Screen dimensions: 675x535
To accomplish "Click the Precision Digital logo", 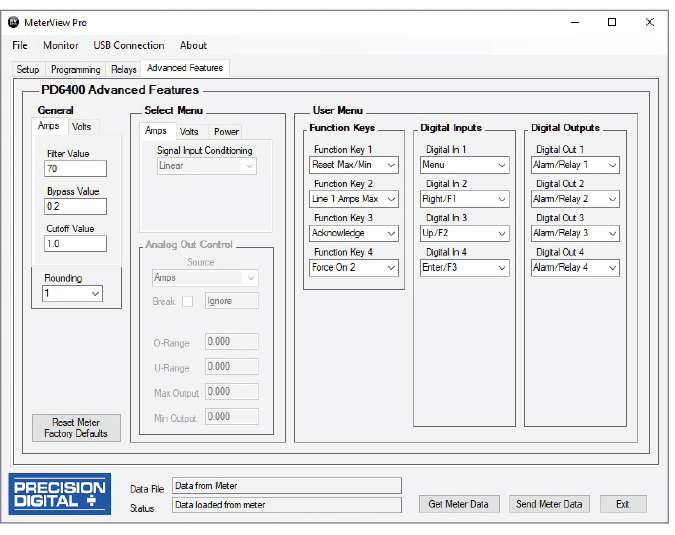I will 59,494.
